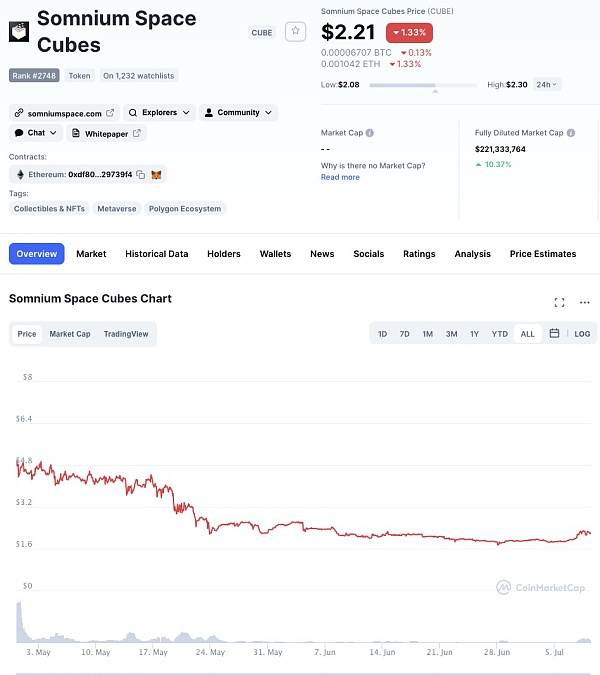The image size is (600, 675).
Task: Expand the Community dropdown
Action: point(238,112)
